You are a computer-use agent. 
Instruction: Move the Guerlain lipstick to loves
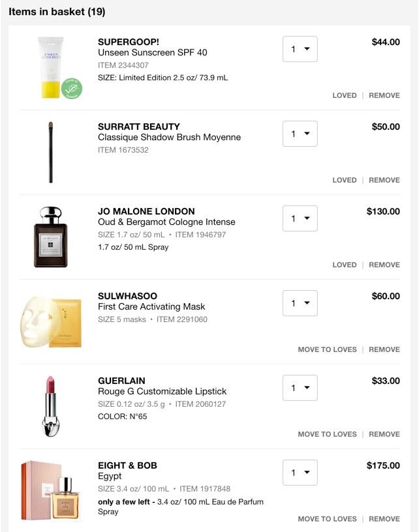[327, 434]
